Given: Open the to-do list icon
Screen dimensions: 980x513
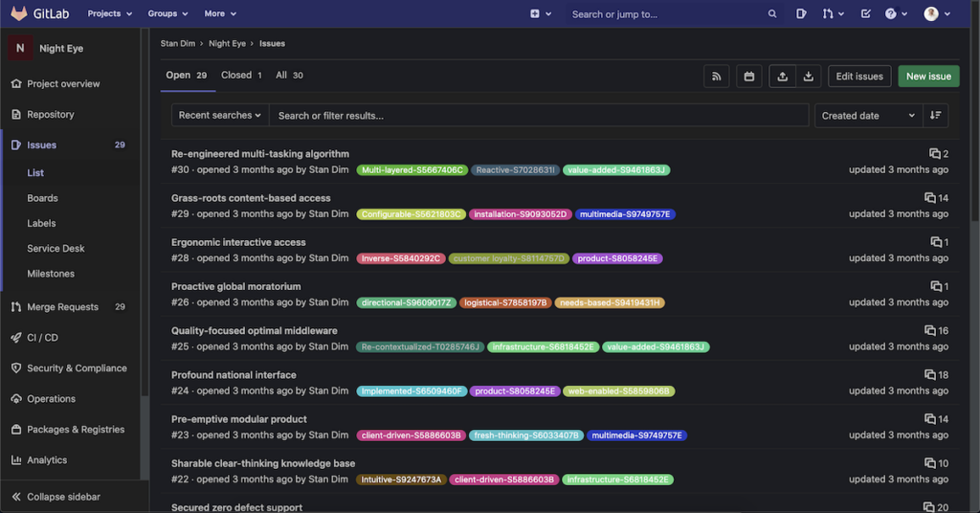Looking at the screenshot, I should pos(865,13).
